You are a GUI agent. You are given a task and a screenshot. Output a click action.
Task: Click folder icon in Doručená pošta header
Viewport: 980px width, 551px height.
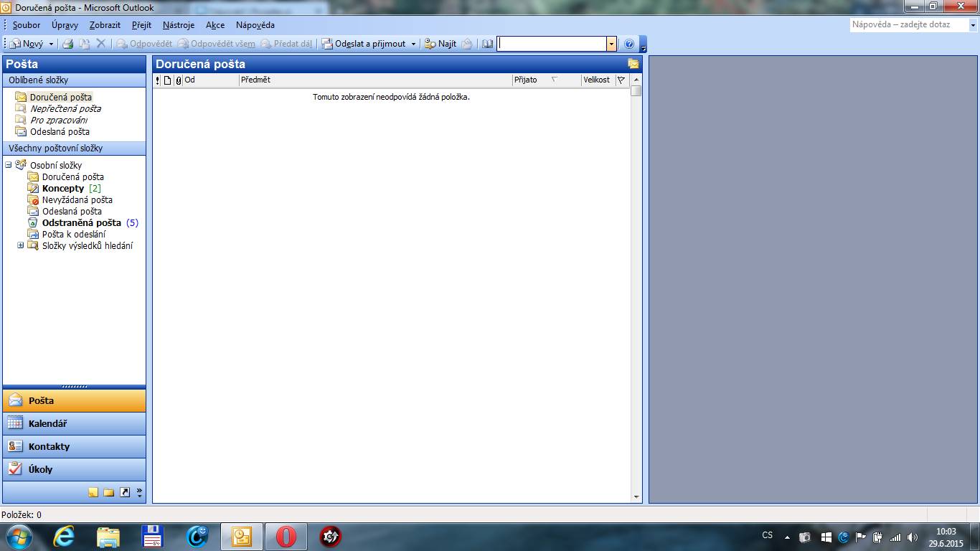(x=633, y=64)
